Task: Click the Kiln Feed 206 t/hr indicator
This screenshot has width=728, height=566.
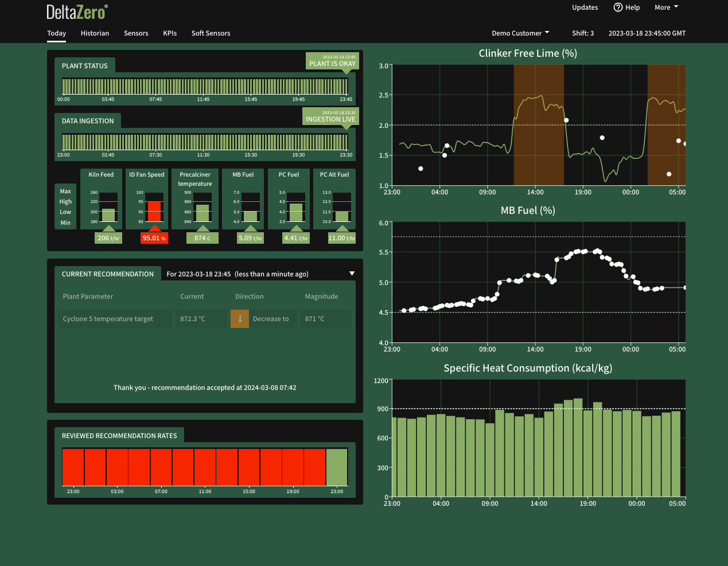Action: tap(108, 238)
